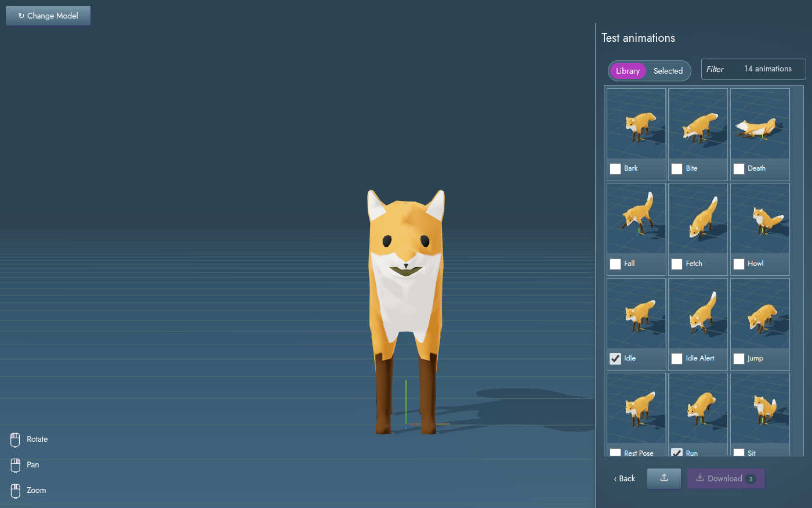This screenshot has height=508, width=812.
Task: Preview the Sit animation thumbnail
Action: click(x=760, y=408)
